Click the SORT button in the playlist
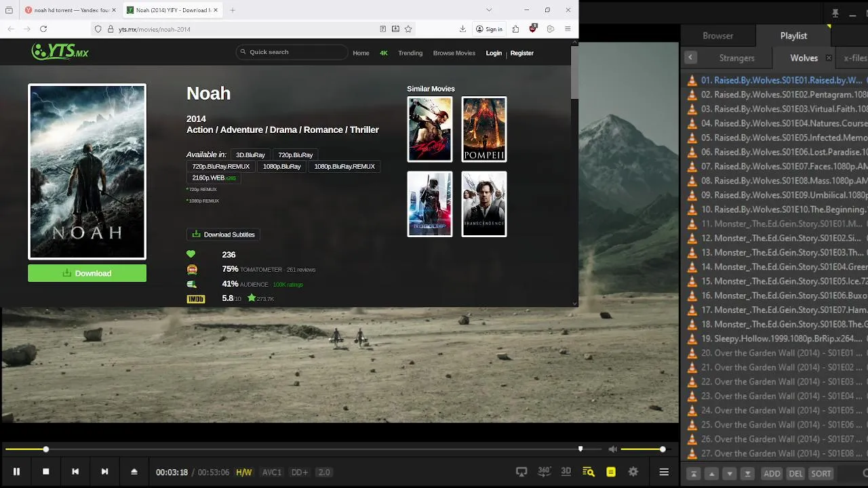868x488 pixels. point(821,473)
